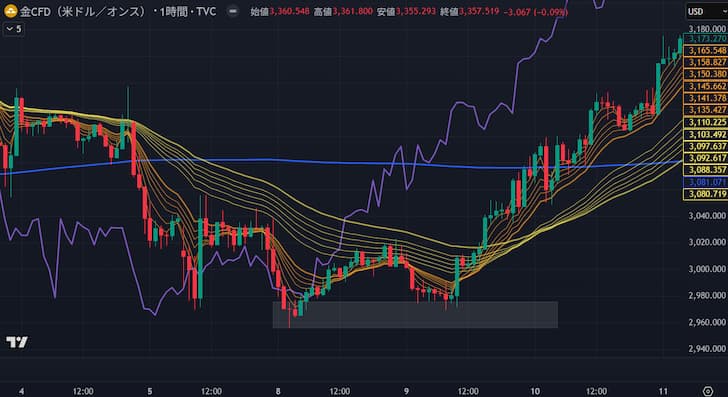Click the 3,092.617 price label

click(706, 158)
